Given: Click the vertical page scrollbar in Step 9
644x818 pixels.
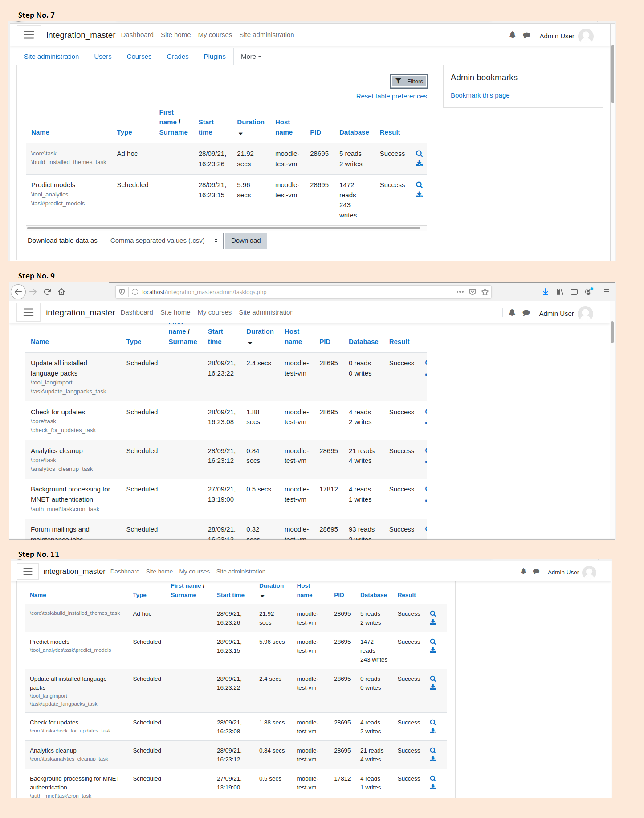Looking at the screenshot, I should click(612, 332).
